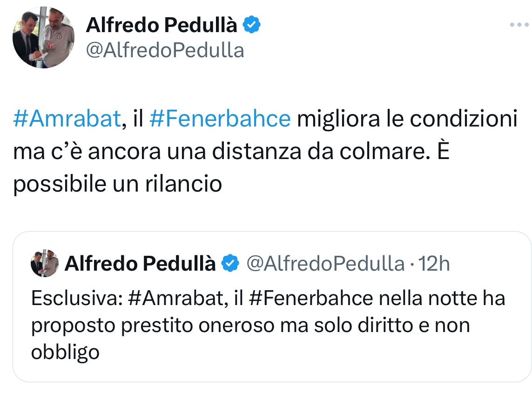Open the quoted tweet at "obbligo"
532x399 pixels.
point(65,352)
